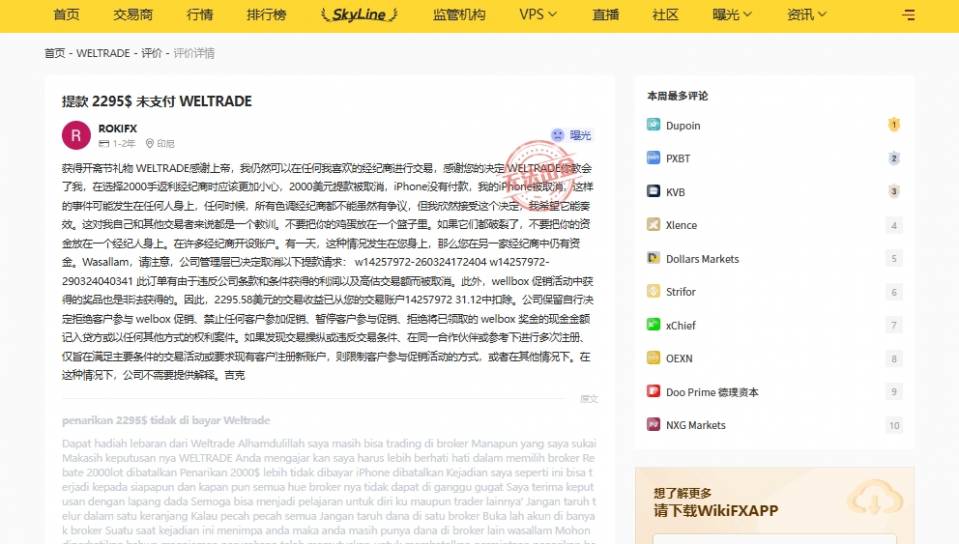
Task: Click the 原文 original-text label
Action: pyautogui.click(x=589, y=399)
